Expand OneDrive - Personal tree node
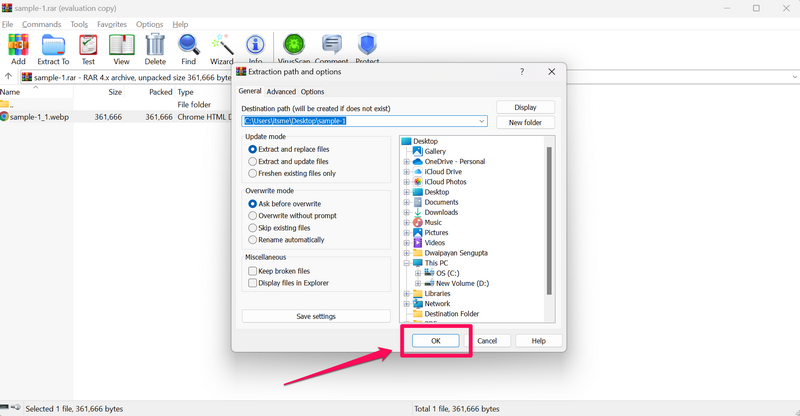The height and width of the screenshot is (416, 800). click(407, 162)
